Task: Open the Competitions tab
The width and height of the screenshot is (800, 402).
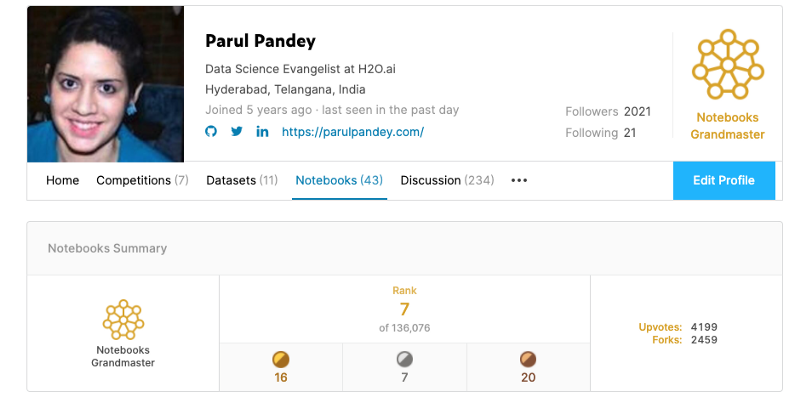Action: pyautogui.click(x=142, y=180)
